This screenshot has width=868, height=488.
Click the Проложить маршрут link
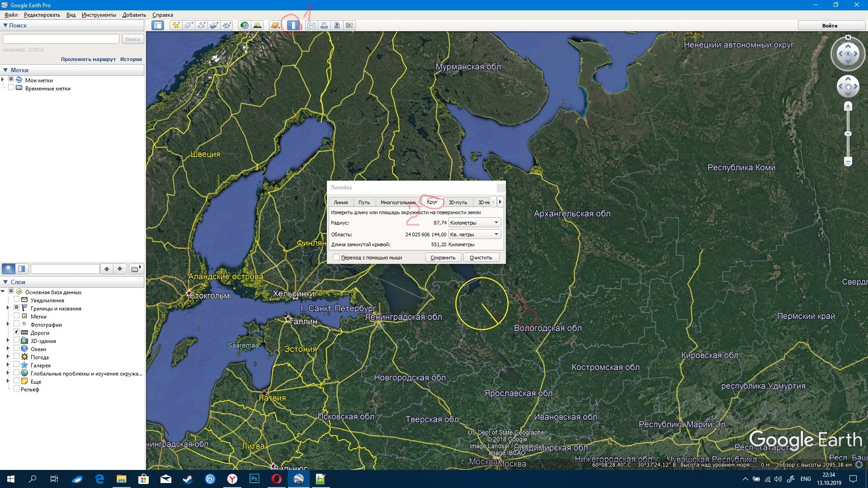[x=88, y=59]
